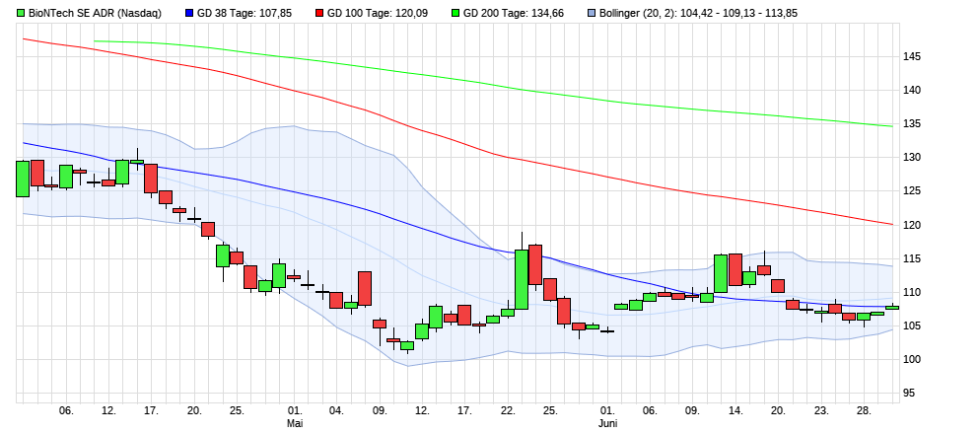Click the '22.' date label on axis
Image resolution: width=980 pixels, height=434 pixels.
[508, 411]
